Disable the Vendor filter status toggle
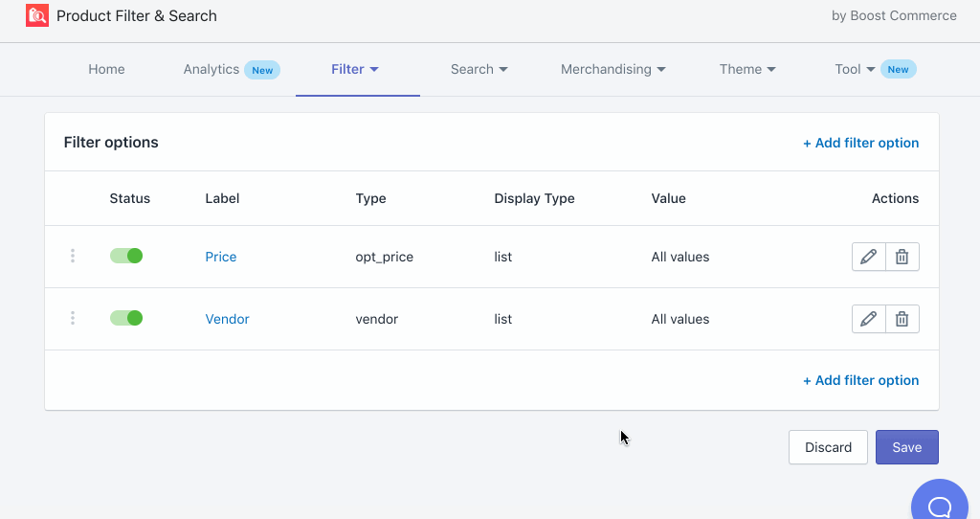 pos(126,318)
